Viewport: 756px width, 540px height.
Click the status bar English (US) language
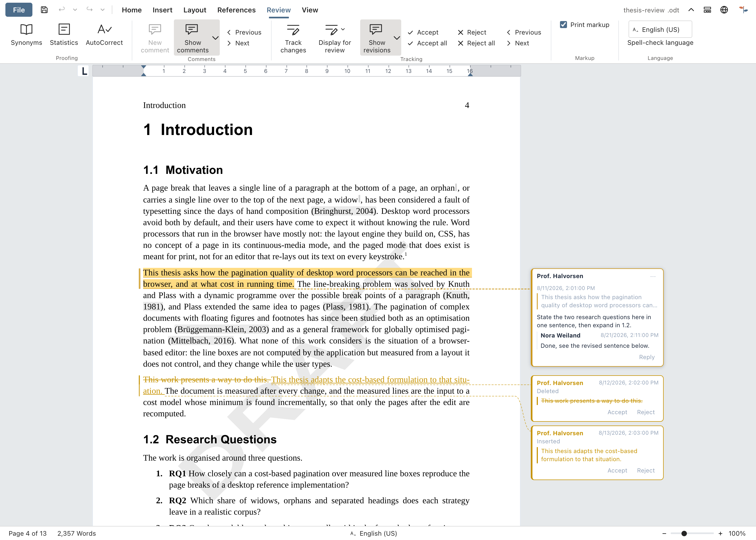(374, 533)
